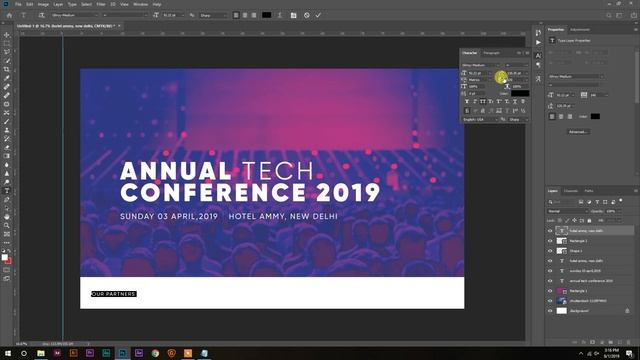Select the Brush tool
Image resolution: width=640 pixels, height=360 pixels.
(x=7, y=121)
